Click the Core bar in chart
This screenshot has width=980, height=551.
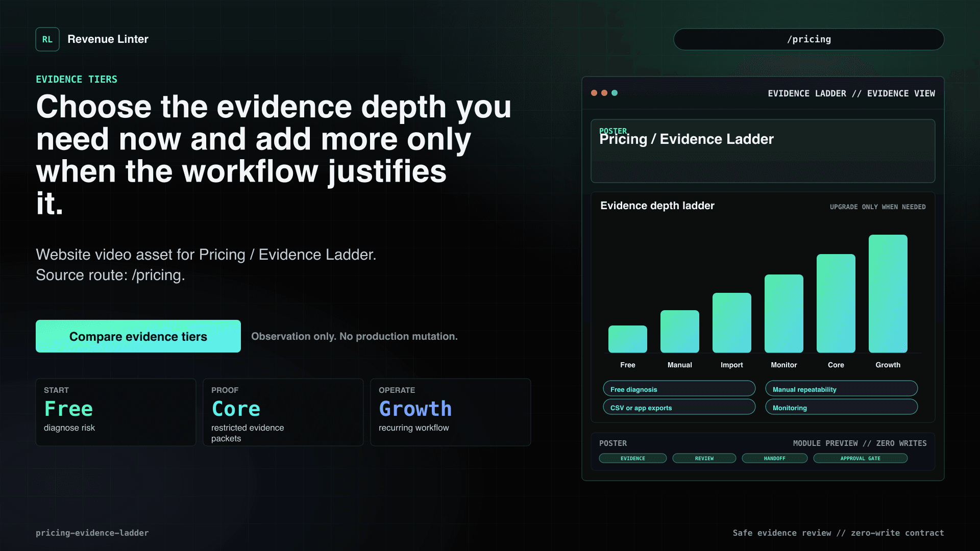coord(836,304)
